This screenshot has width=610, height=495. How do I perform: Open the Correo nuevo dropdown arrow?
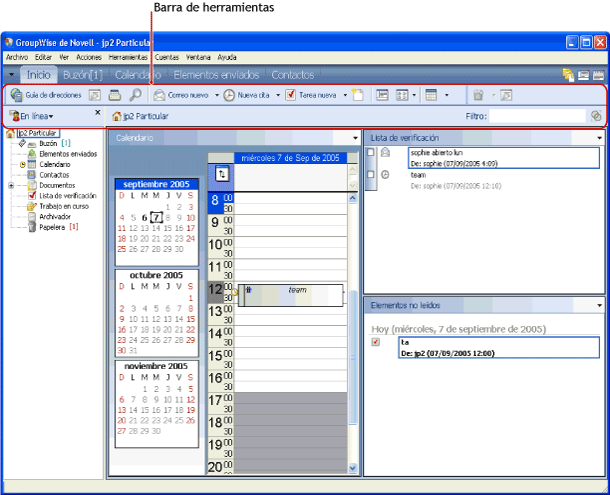click(x=217, y=95)
